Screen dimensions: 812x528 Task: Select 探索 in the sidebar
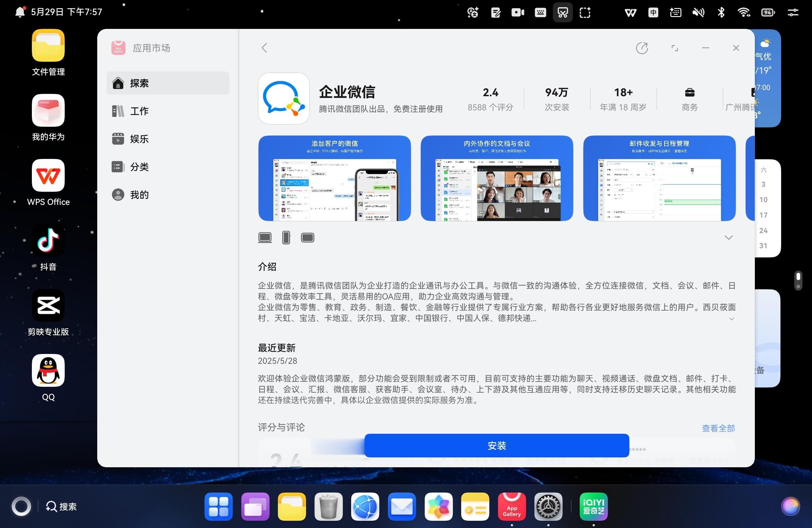coord(168,83)
